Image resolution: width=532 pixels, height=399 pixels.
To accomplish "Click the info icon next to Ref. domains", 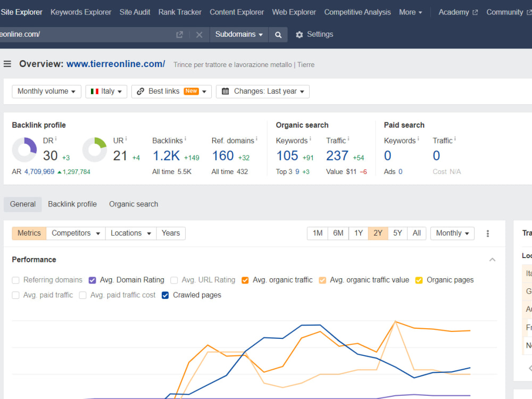I will click(256, 139).
